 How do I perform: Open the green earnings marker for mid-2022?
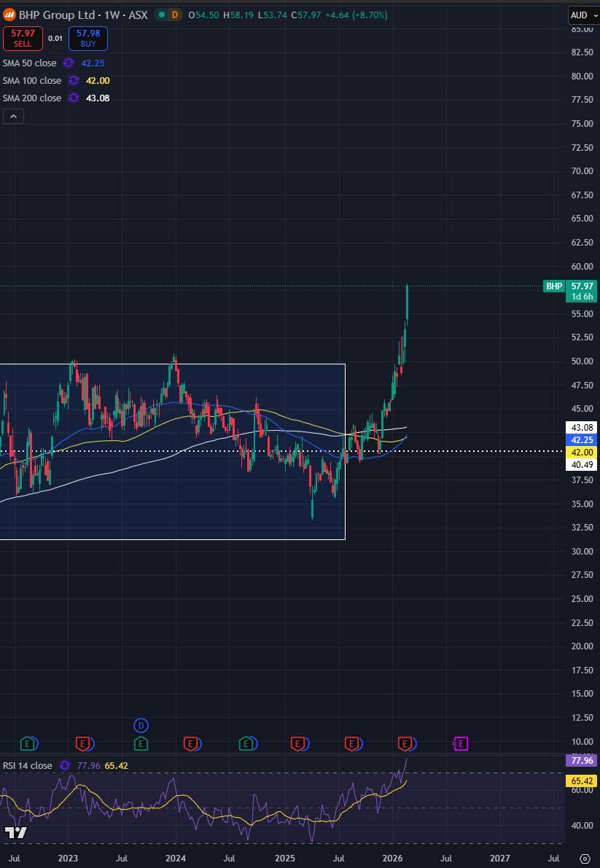click(x=28, y=743)
